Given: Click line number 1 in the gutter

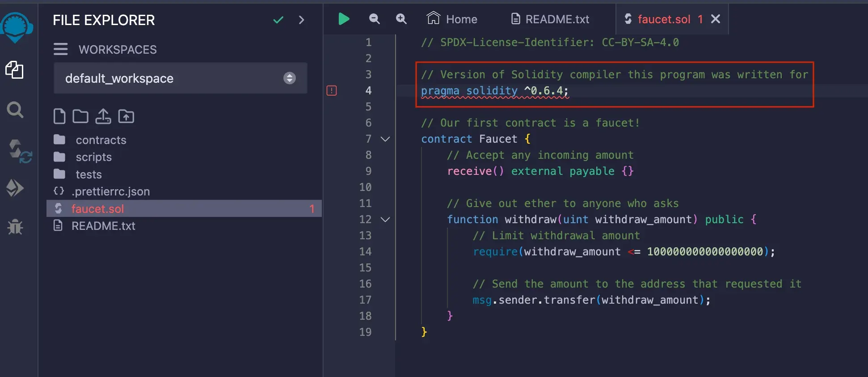Looking at the screenshot, I should click(x=368, y=42).
